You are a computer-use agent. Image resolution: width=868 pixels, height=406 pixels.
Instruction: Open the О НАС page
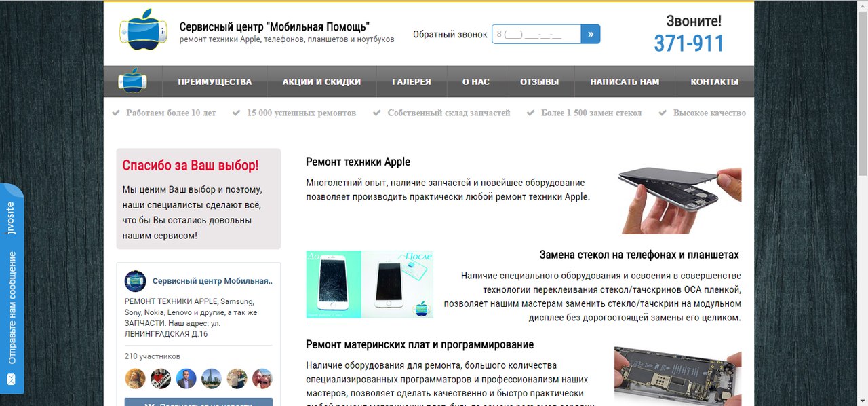tap(476, 81)
